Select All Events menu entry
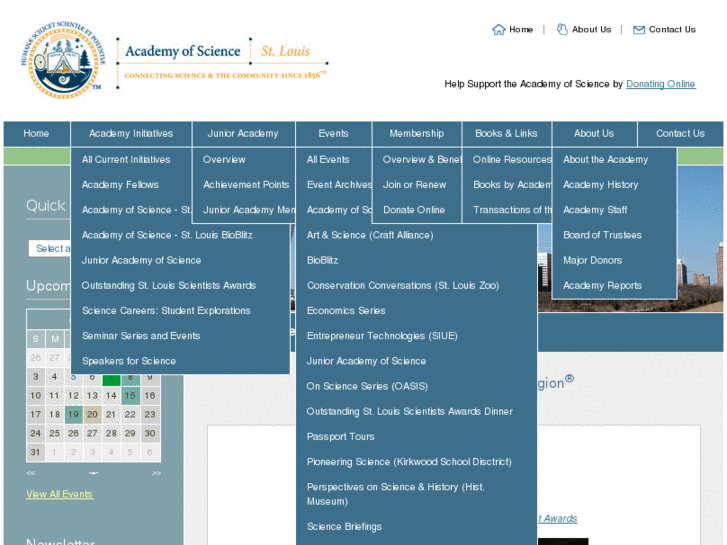The width and height of the screenshot is (727, 545). click(328, 160)
